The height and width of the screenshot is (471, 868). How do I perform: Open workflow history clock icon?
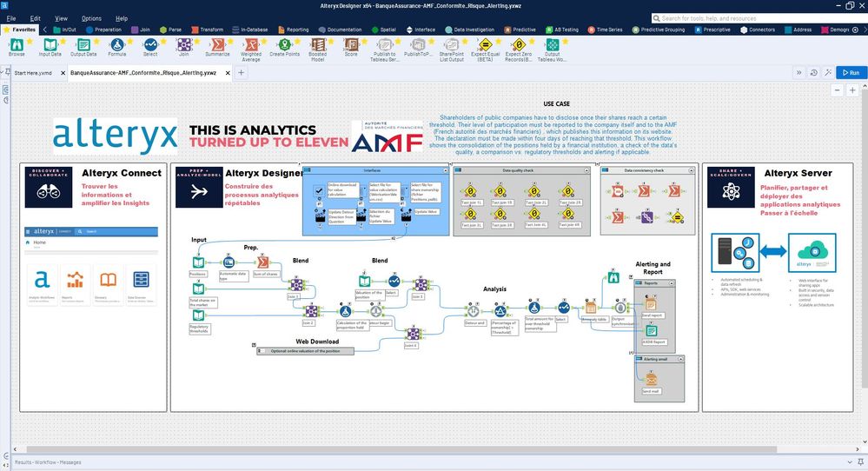814,72
